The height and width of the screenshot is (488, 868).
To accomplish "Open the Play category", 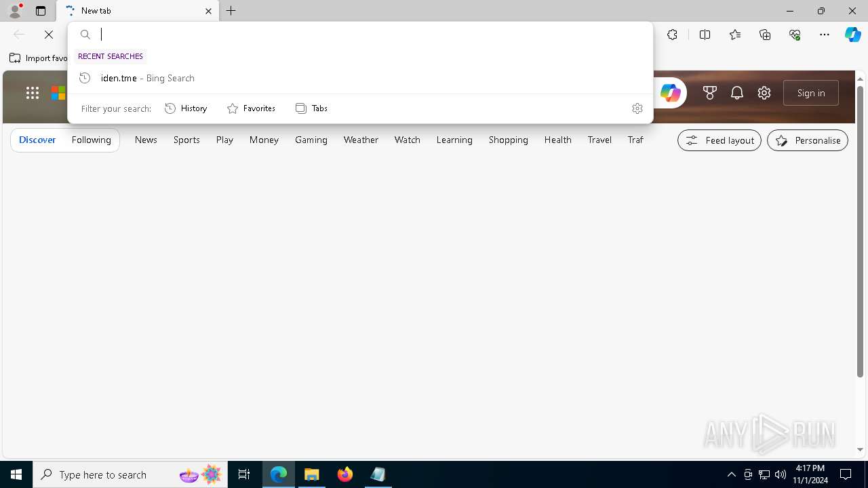I will pos(224,140).
